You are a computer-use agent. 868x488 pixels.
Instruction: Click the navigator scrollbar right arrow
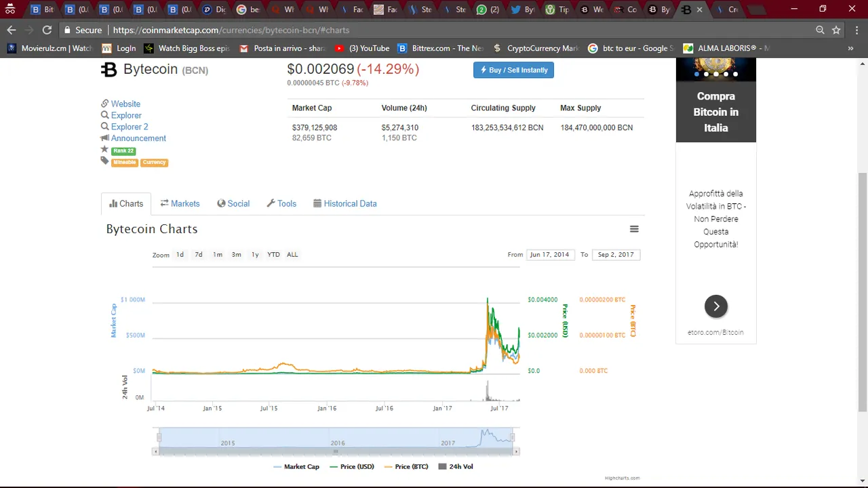[516, 451]
